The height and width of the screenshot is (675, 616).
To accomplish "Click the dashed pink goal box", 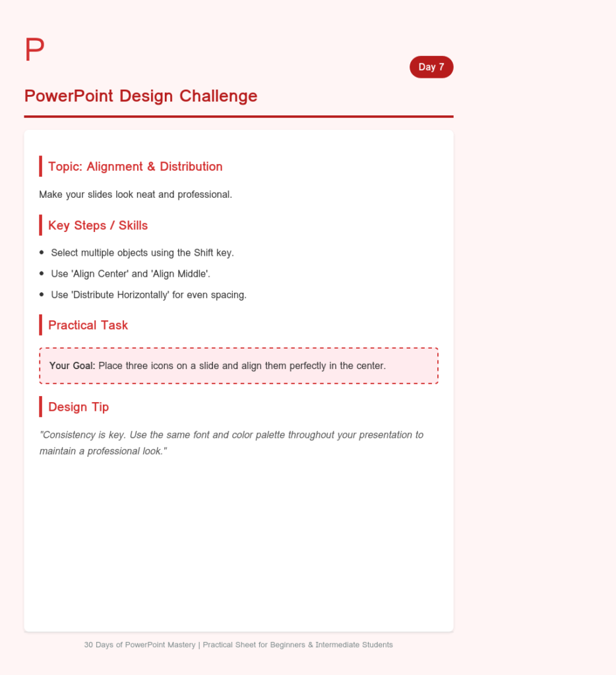I will tap(239, 365).
